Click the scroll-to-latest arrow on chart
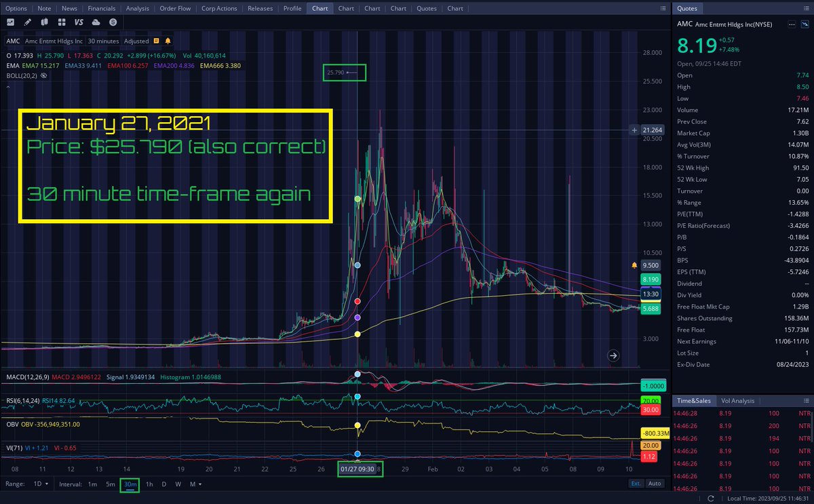The image size is (814, 504). 613,355
